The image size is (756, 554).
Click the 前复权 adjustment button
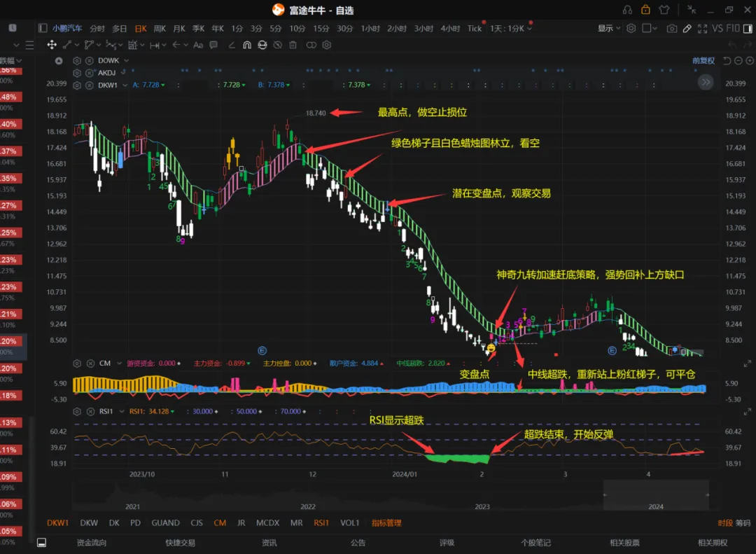tap(703, 60)
